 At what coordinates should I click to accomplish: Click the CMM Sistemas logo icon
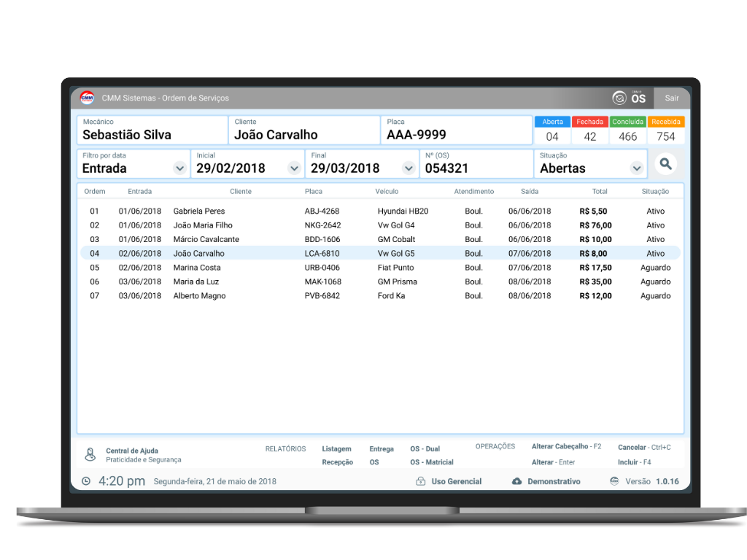pyautogui.click(x=87, y=98)
